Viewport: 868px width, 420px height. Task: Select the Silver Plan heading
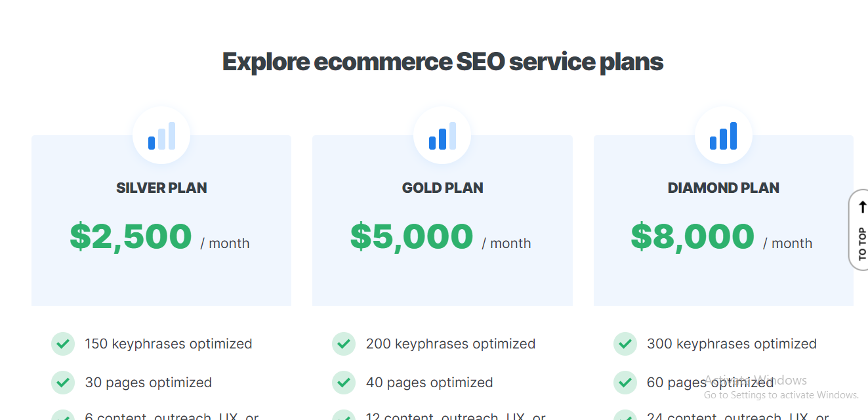pyautogui.click(x=161, y=188)
